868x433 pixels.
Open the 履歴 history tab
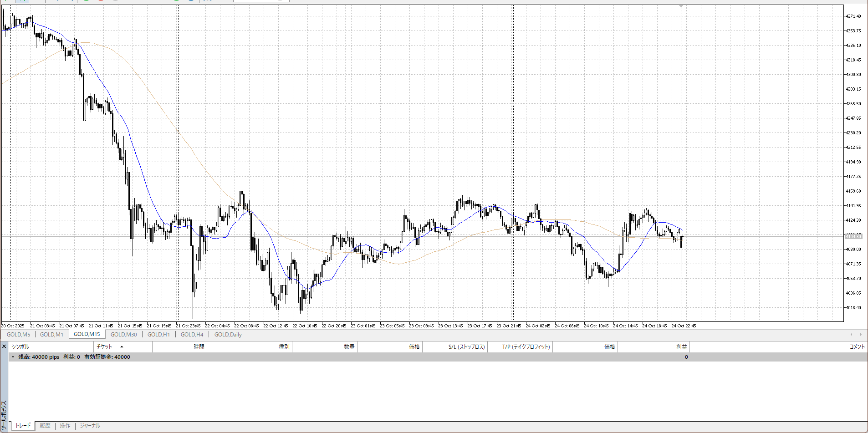coord(45,426)
